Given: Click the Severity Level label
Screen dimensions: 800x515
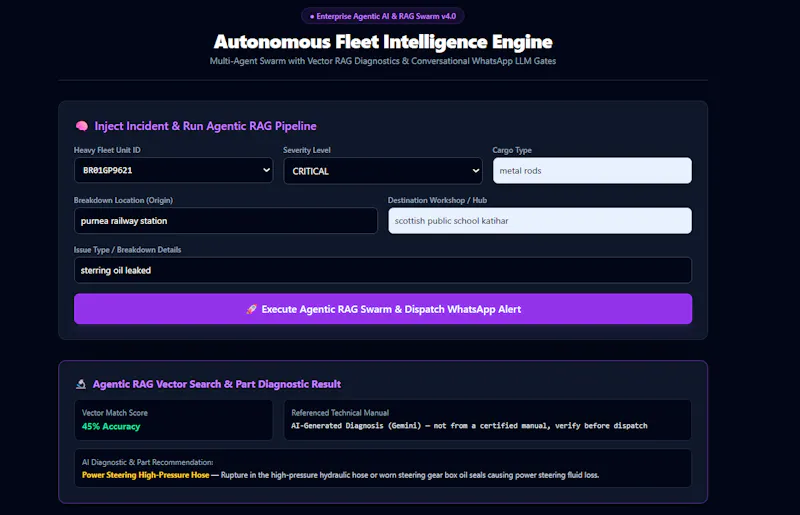Looking at the screenshot, I should (307, 150).
